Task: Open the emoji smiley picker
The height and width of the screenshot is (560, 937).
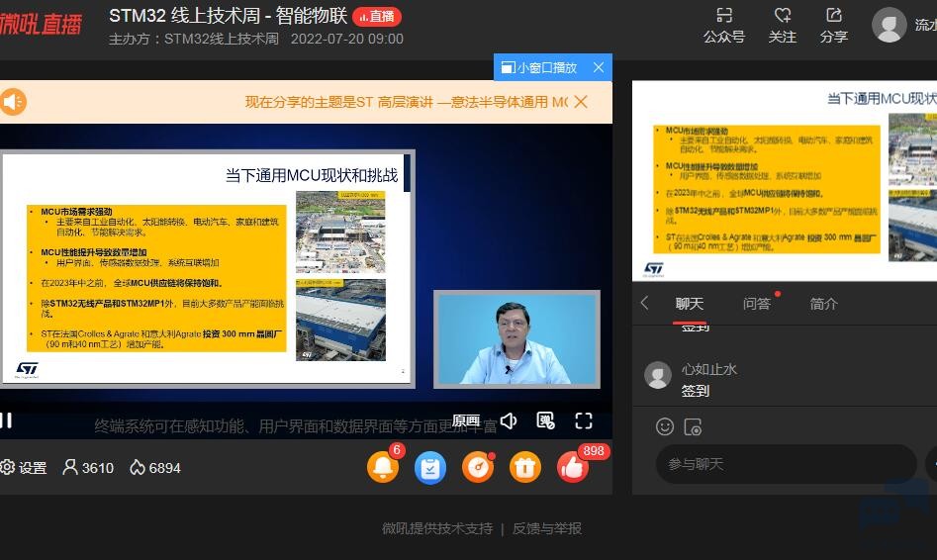Action: tap(665, 426)
